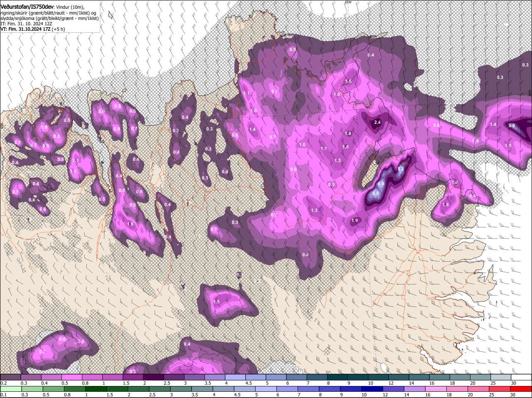Click the 0.1 label in the bottom legend row

[x=3, y=395]
